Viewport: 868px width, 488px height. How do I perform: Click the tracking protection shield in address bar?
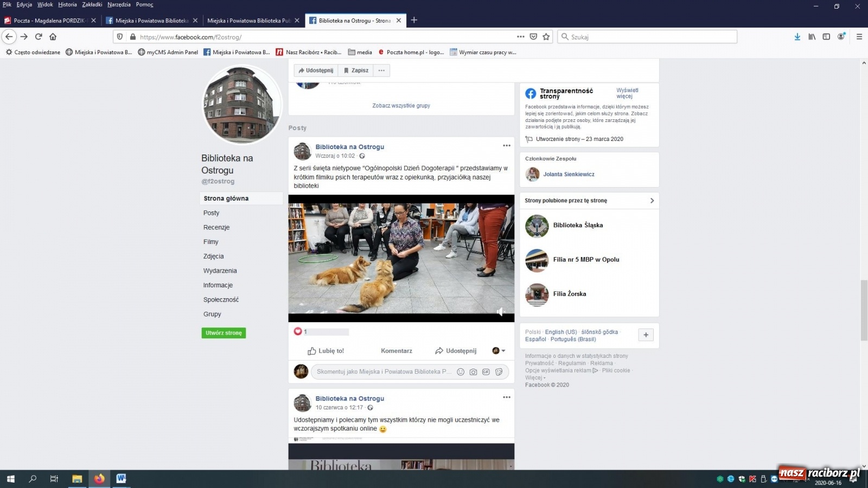tap(120, 36)
